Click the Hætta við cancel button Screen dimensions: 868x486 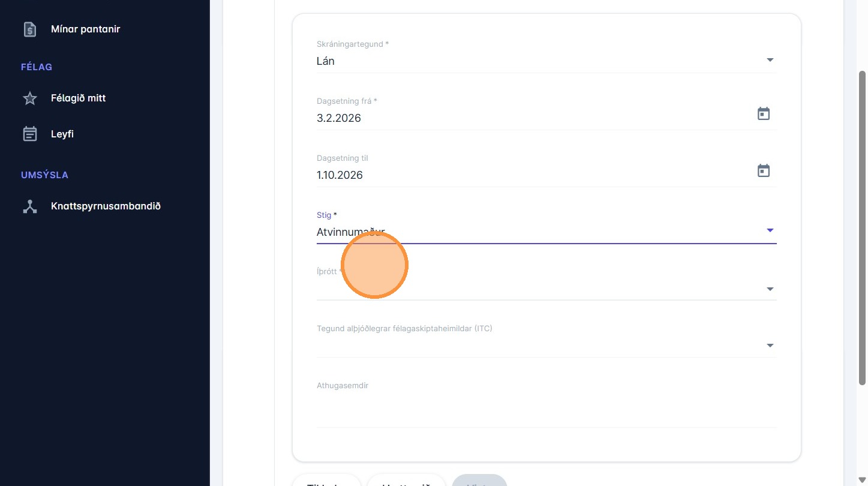[406, 481]
